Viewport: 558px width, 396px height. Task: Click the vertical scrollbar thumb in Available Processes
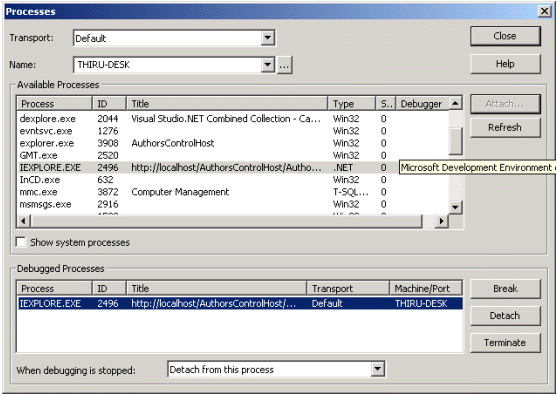coord(455,141)
